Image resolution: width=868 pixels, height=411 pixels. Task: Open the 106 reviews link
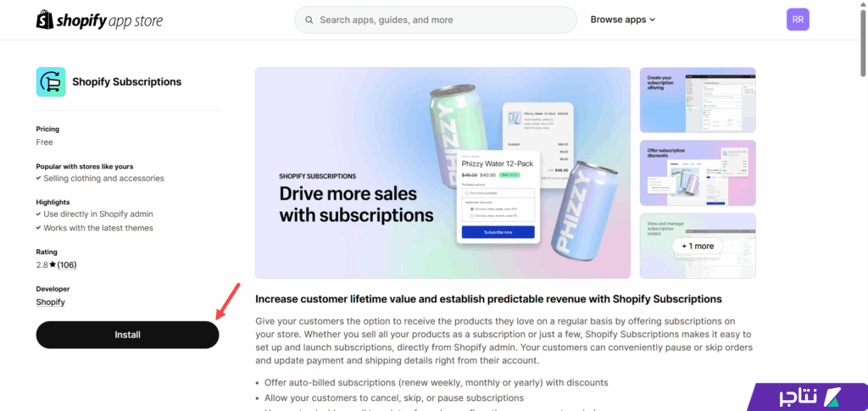[67, 265]
